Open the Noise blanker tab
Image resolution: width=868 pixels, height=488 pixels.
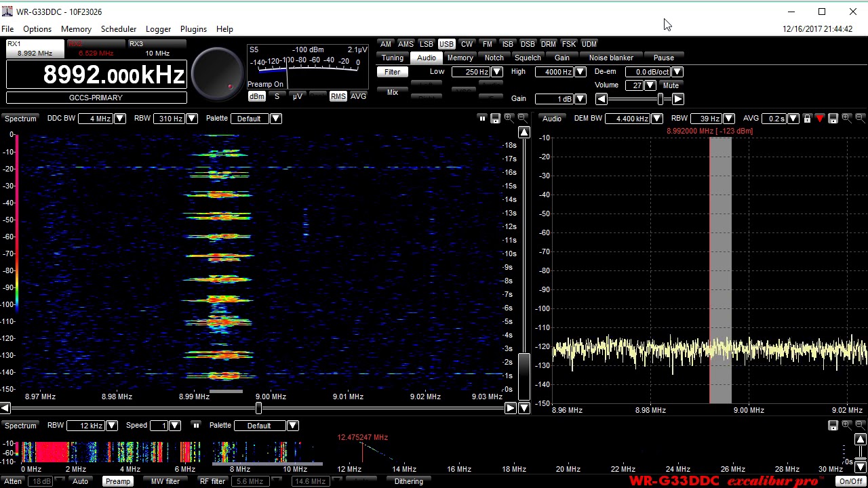tap(611, 58)
